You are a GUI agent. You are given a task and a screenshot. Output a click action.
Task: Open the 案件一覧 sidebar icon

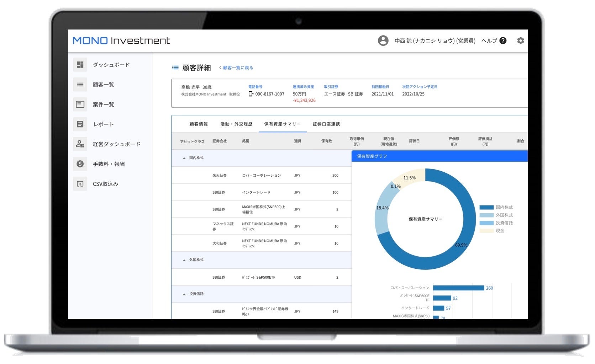(80, 105)
